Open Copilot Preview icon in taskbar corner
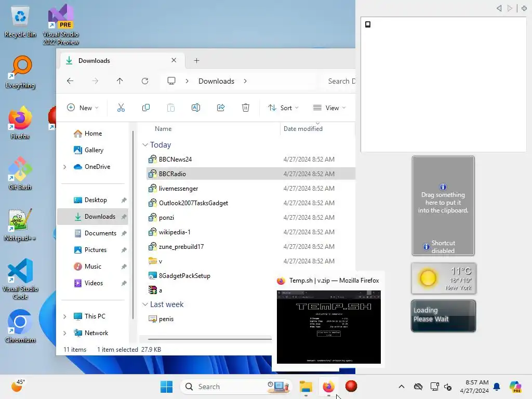This screenshot has width=532, height=399. point(515,387)
